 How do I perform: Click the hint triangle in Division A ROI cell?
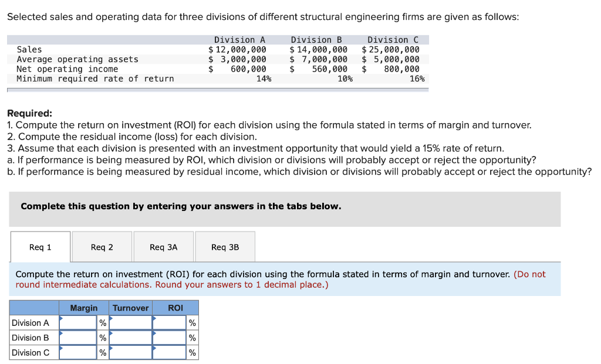[x=156, y=319]
